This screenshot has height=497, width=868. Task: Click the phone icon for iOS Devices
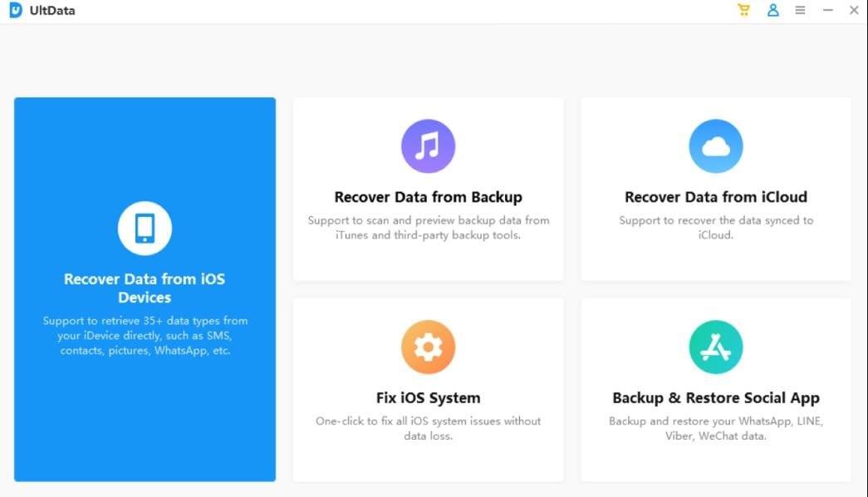click(x=145, y=229)
